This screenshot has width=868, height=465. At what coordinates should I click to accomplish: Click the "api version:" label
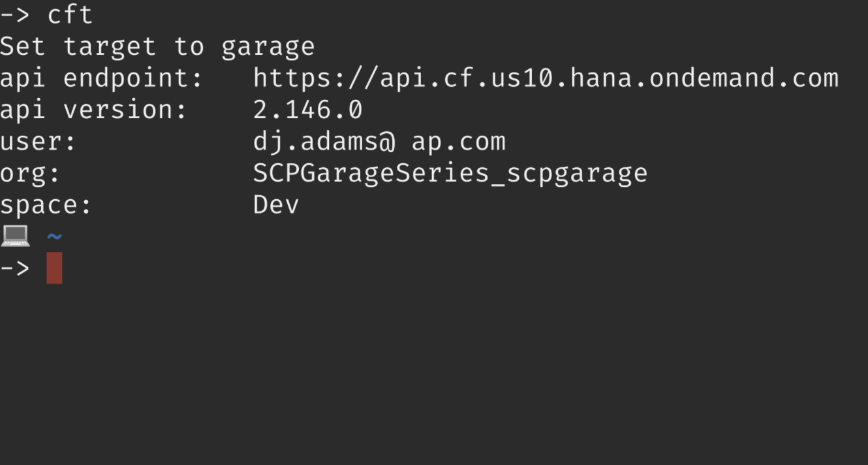coord(94,110)
